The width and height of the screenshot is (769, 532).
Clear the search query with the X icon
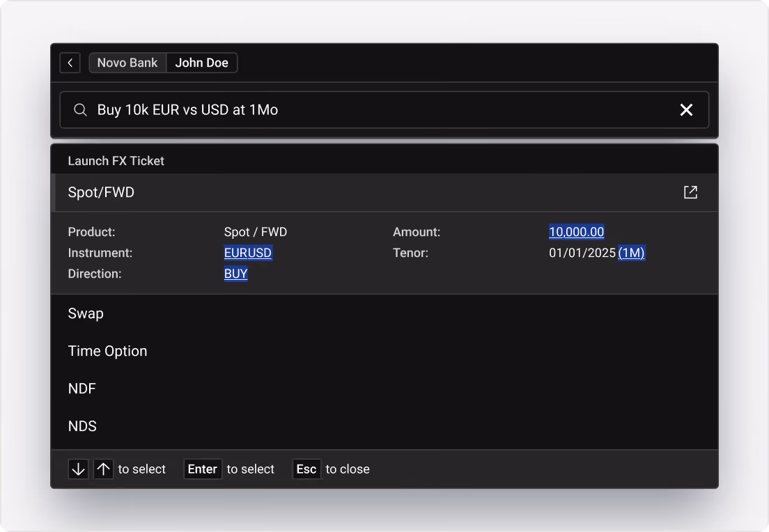pyautogui.click(x=686, y=110)
